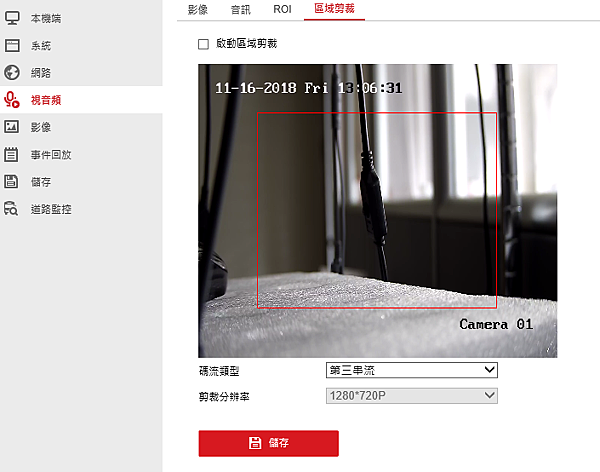Switch to the 音訊 tab

coord(240,9)
